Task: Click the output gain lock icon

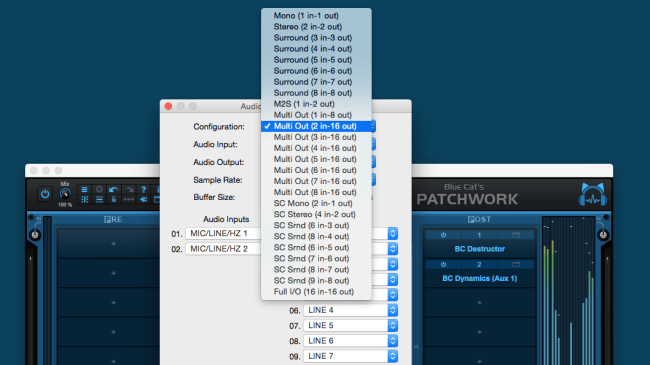Action: (x=599, y=218)
